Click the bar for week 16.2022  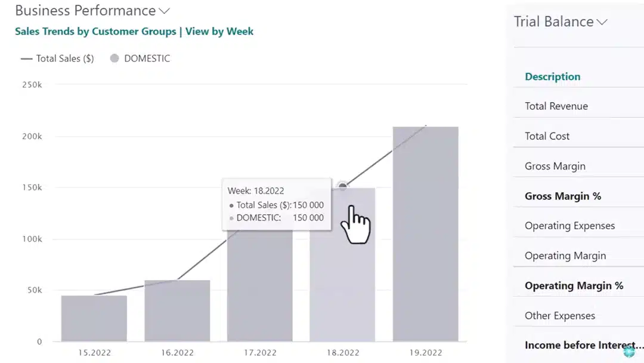[177, 310]
